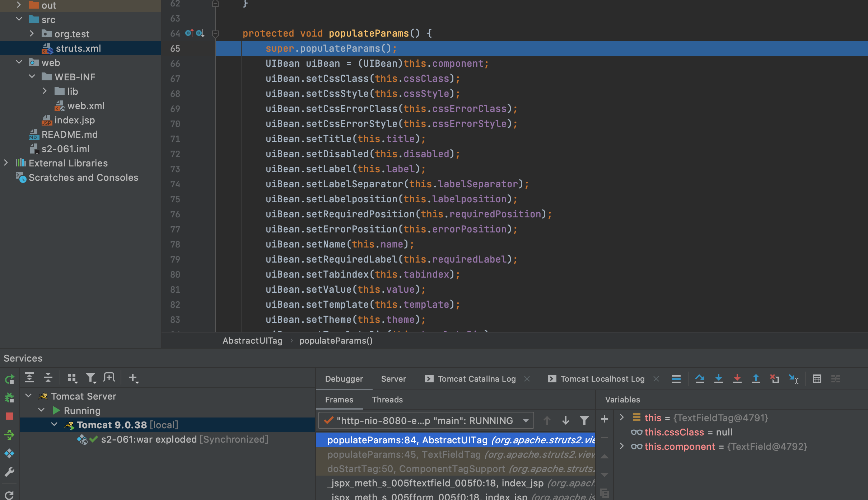
Task: Click the Trace Current Stream Chain icon
Action: (836, 379)
